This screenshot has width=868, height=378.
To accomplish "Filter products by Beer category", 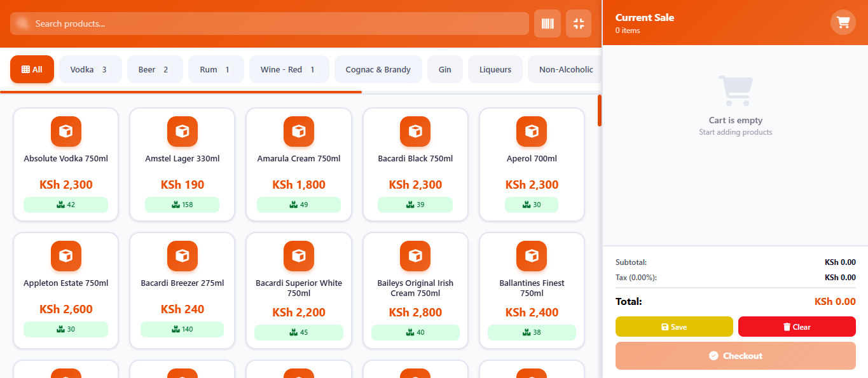I will (x=155, y=69).
